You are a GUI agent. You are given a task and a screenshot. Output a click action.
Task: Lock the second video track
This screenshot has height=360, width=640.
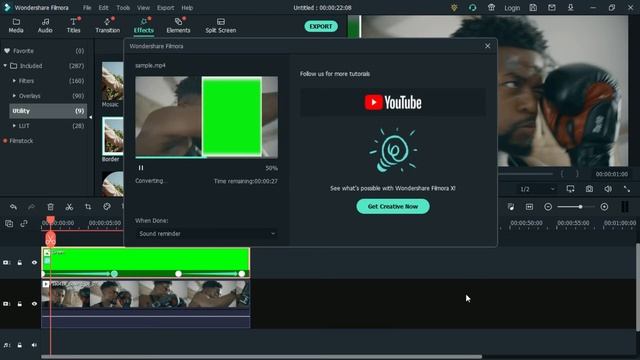coord(20,304)
